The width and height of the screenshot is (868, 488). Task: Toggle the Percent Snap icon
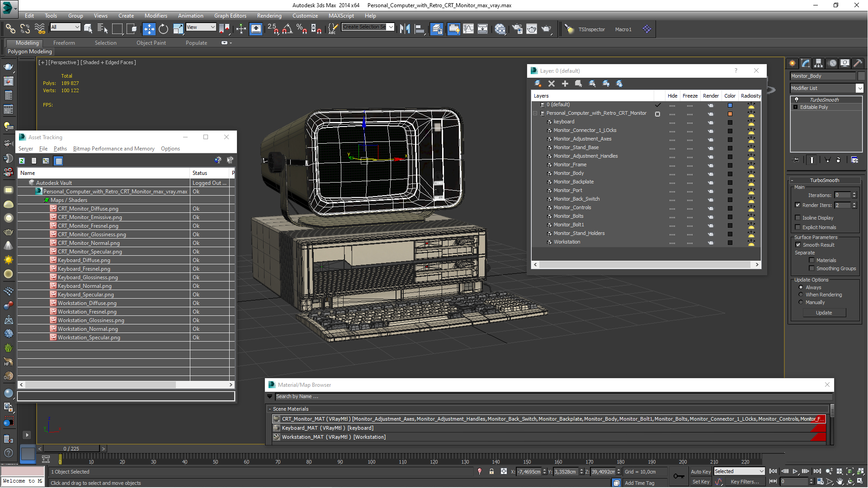[x=302, y=29]
